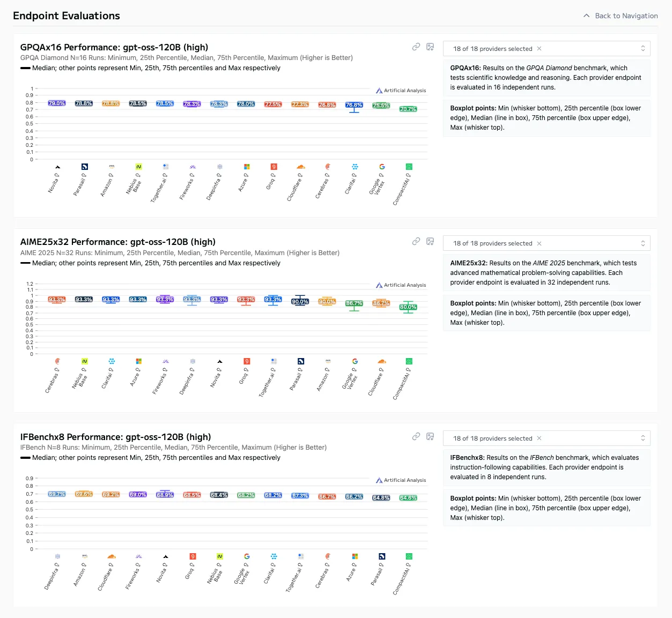Download the IFBenchx8 chart as an image
The height and width of the screenshot is (618, 672).
point(430,437)
